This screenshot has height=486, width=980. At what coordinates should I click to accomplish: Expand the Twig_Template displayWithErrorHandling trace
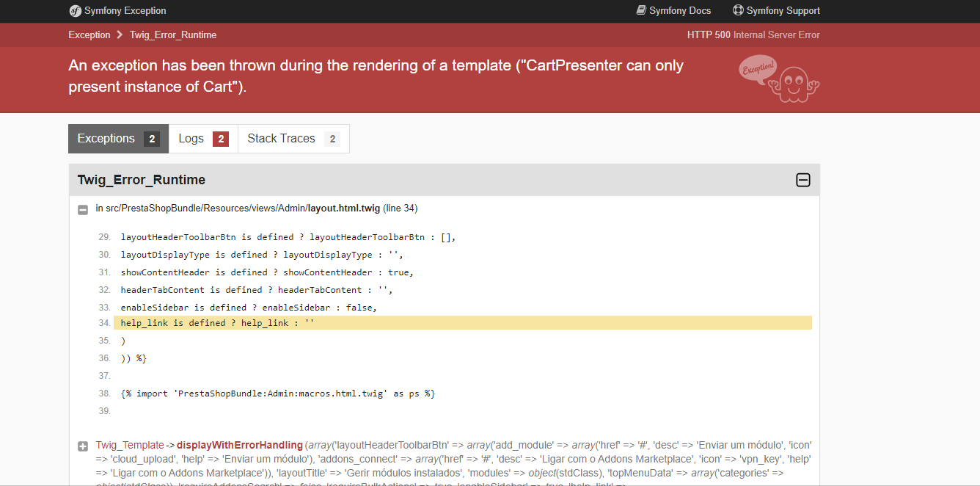(83, 446)
